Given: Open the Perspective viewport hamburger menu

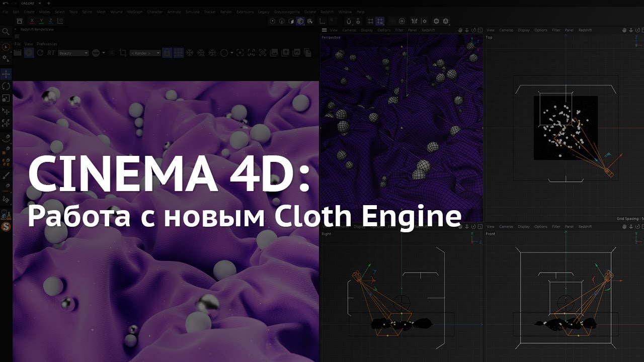Looking at the screenshot, I should [324, 30].
